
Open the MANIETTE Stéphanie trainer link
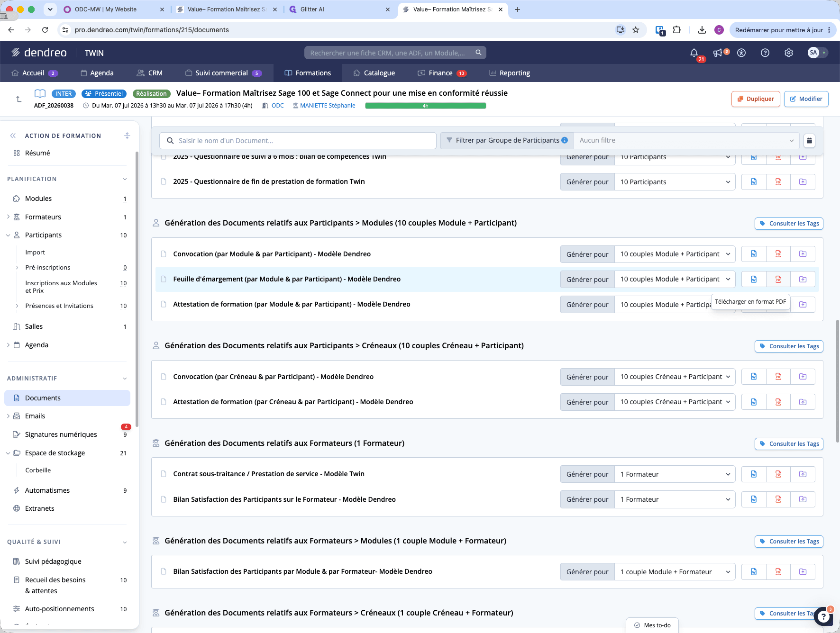[328, 106]
